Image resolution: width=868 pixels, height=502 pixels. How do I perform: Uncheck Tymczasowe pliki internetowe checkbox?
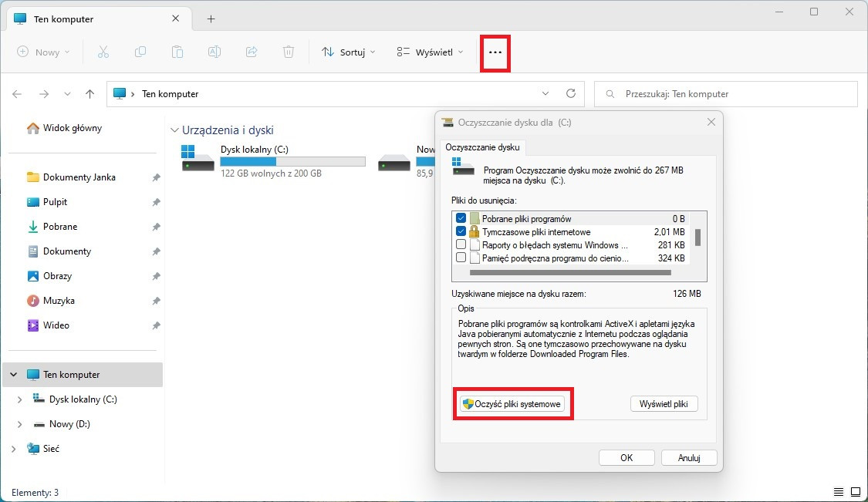pyautogui.click(x=461, y=231)
